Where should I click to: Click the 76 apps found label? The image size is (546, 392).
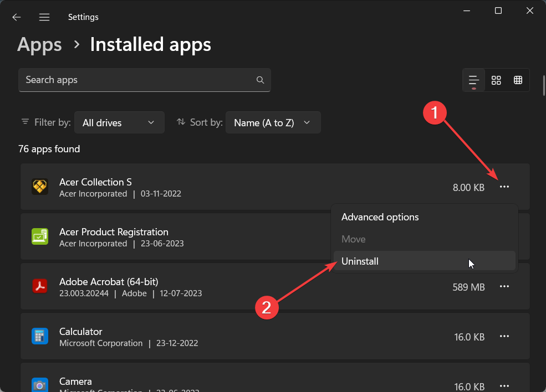click(49, 149)
